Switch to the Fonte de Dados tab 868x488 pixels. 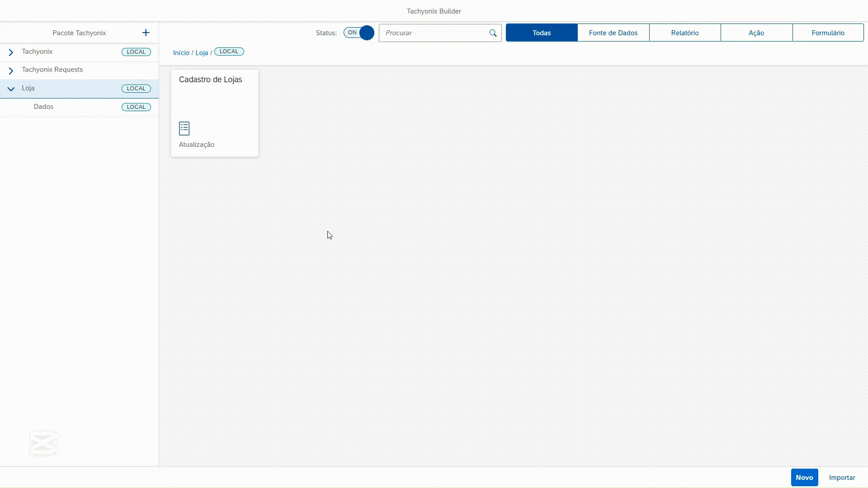point(613,33)
